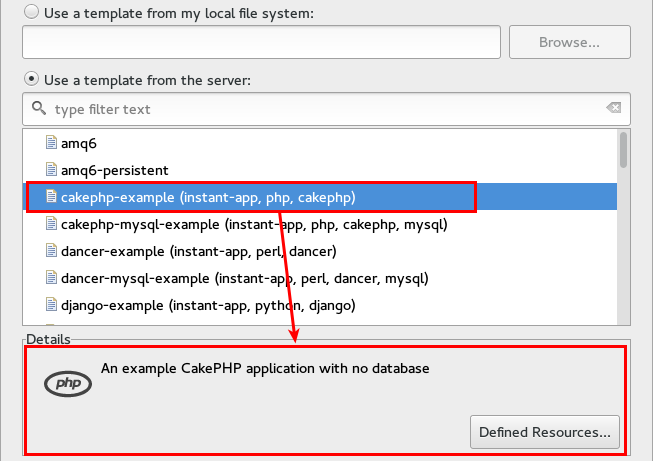
Task: Choose cakephp-mysql-example from the template list
Action: click(x=254, y=224)
